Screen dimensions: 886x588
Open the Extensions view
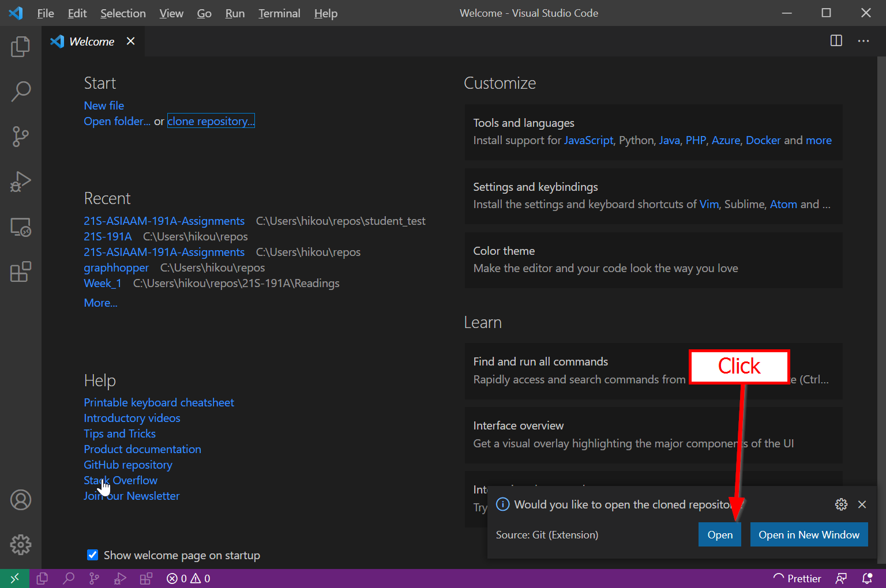tap(20, 272)
